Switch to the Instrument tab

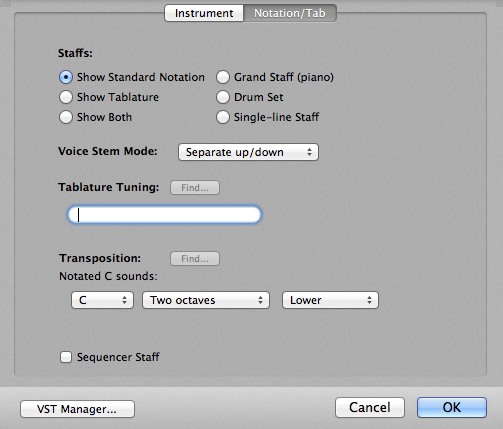pyautogui.click(x=204, y=13)
